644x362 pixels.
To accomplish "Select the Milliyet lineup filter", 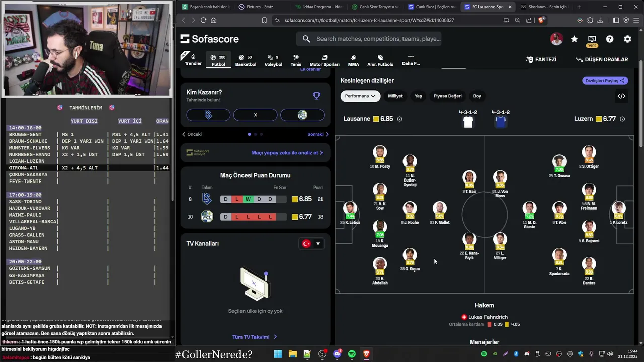I will pyautogui.click(x=395, y=96).
